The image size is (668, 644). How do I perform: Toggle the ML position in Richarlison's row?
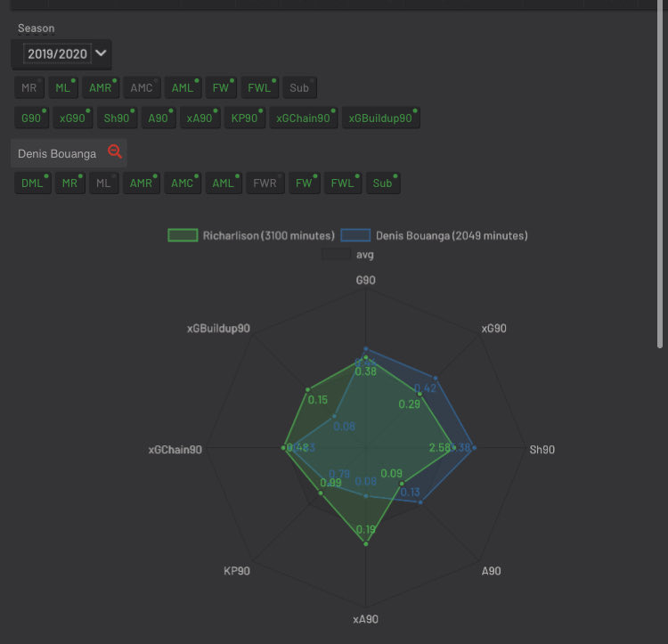[x=63, y=88]
